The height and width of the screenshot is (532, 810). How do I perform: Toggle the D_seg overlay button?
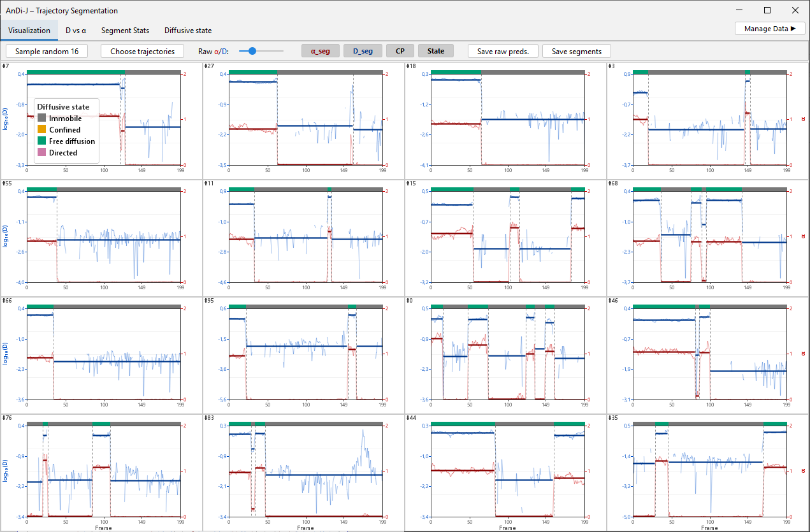[x=363, y=51]
